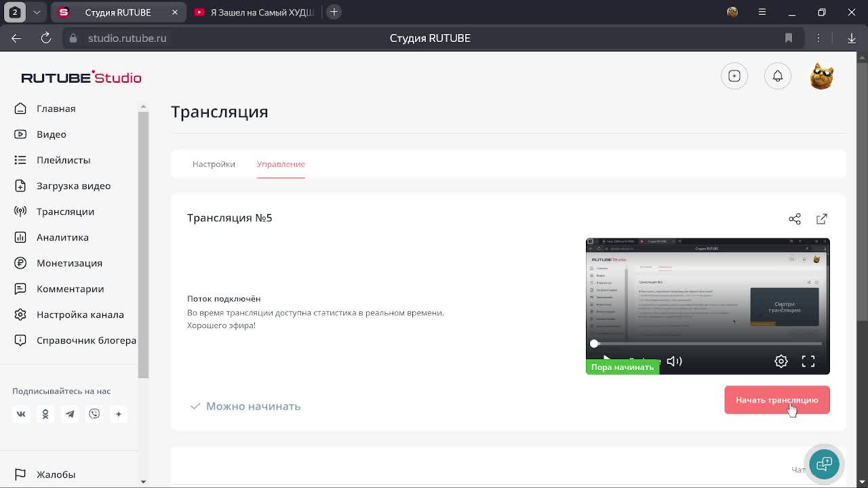Toggle the player volume speaker
868x488 pixels.
point(674,361)
